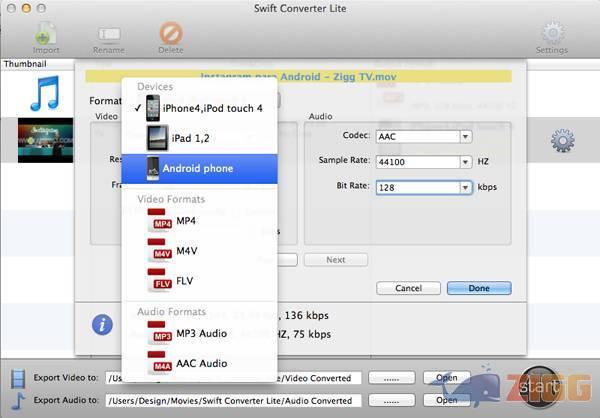Click the red FLV file icon
This screenshot has width=600, height=418.
[x=160, y=281]
